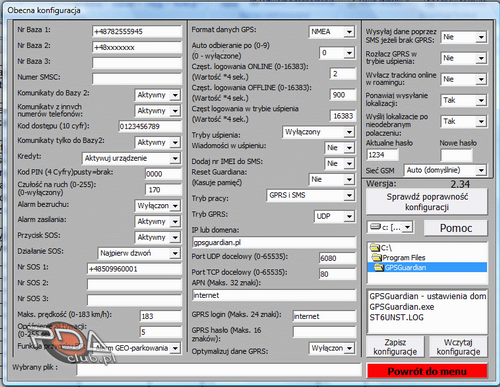Viewport: 500px width, 387px height.
Task: Expand the Tryb GPRS UDP dropdown
Action: coord(334,216)
